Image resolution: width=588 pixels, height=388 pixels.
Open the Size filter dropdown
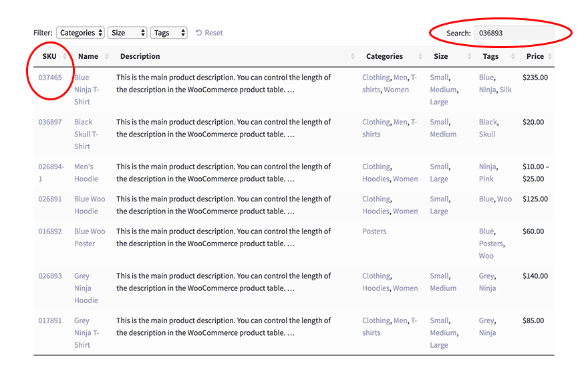point(127,32)
